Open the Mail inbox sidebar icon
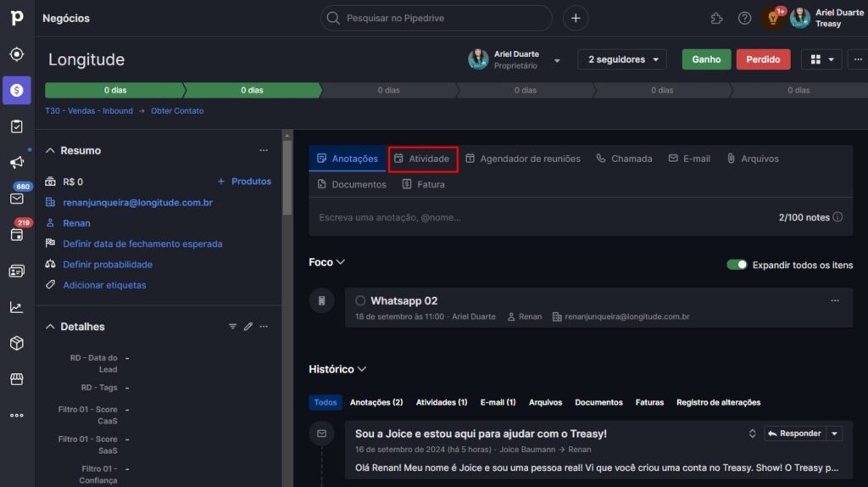The height and width of the screenshot is (487, 868). tap(17, 199)
